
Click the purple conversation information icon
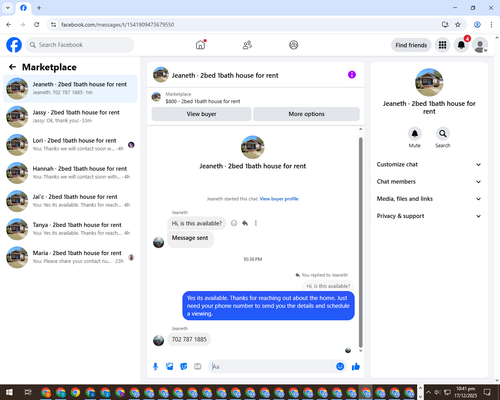click(x=352, y=75)
